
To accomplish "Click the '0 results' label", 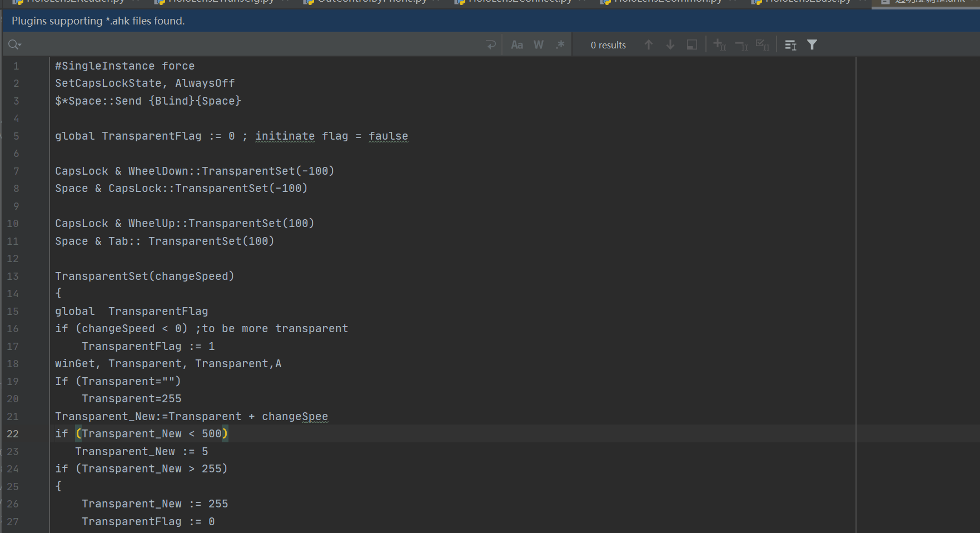I will point(608,45).
